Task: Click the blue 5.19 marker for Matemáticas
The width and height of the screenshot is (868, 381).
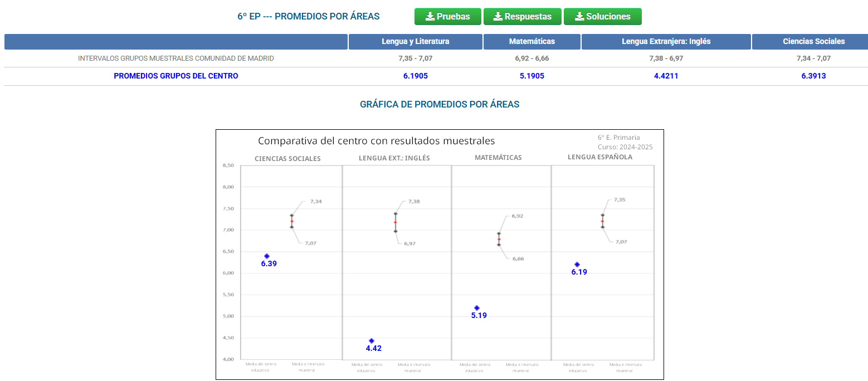Action: pyautogui.click(x=477, y=308)
